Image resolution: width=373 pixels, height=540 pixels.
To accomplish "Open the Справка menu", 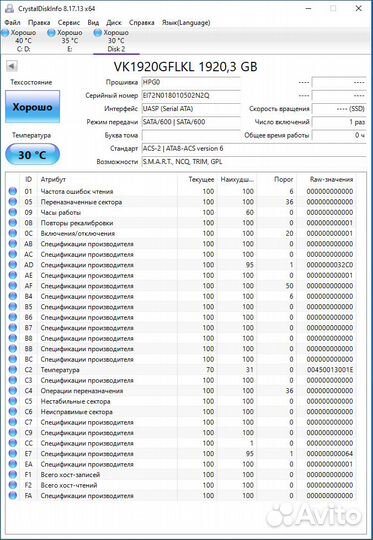I will 142,23.
